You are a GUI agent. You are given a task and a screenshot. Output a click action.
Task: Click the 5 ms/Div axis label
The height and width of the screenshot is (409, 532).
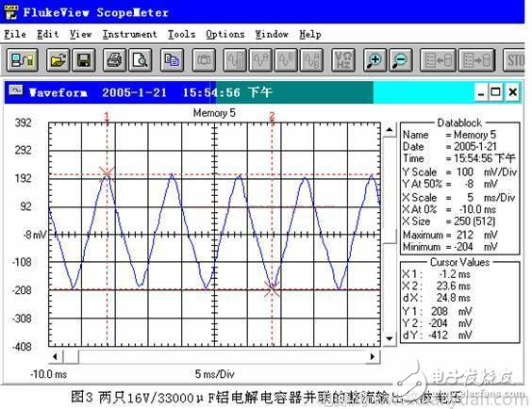point(214,374)
